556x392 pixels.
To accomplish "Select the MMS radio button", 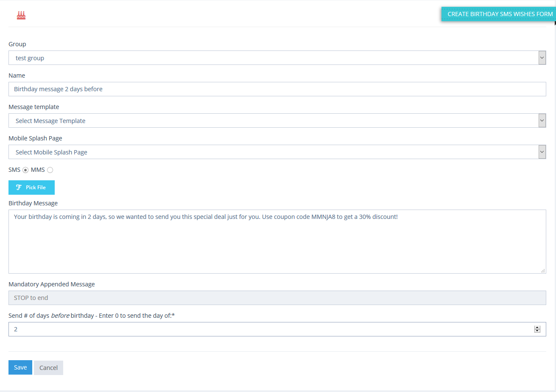I will click(x=50, y=170).
